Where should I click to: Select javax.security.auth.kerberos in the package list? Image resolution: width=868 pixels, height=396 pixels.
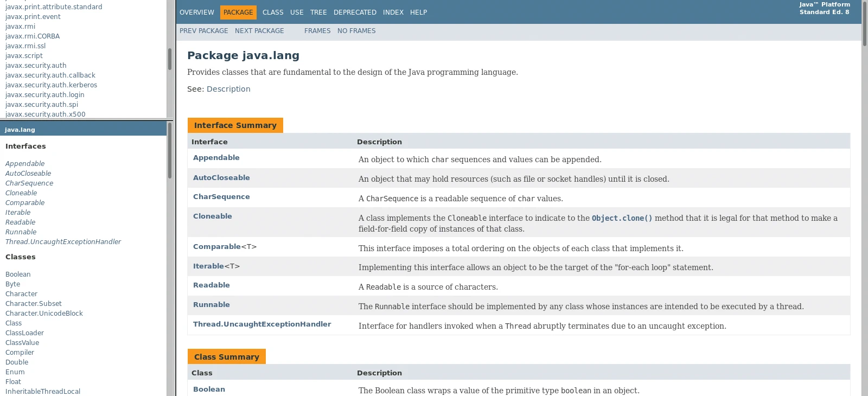pos(51,85)
